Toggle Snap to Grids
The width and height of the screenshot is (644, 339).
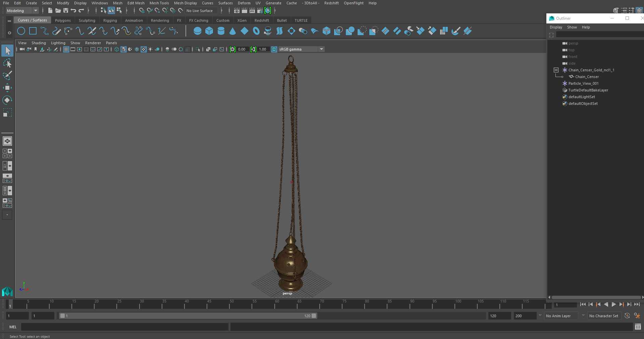point(142,11)
